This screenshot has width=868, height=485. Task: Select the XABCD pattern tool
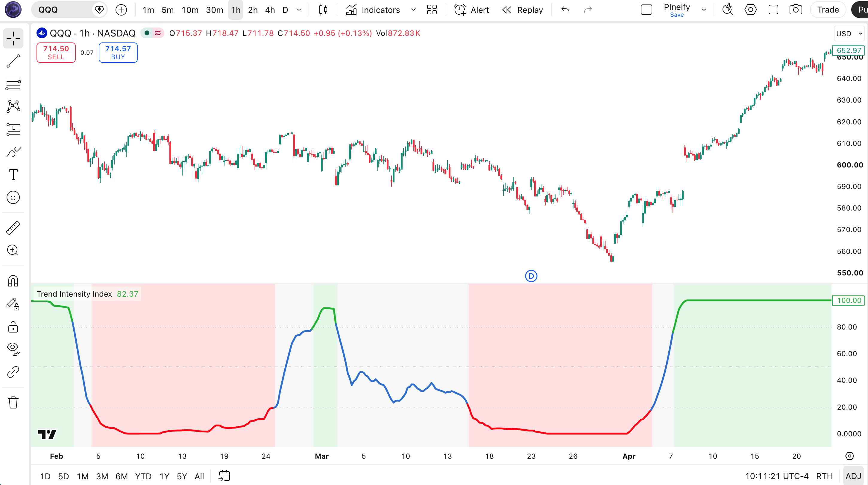[13, 106]
